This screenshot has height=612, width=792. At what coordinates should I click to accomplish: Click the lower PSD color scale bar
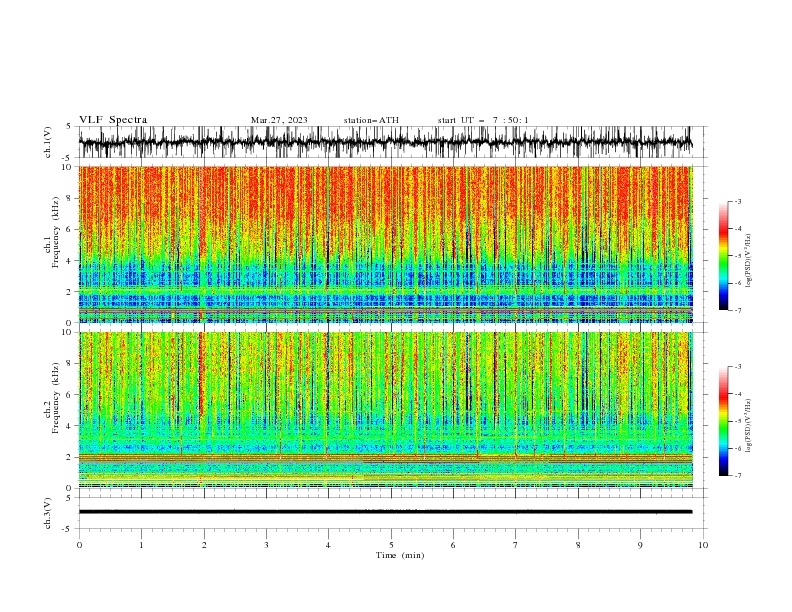coord(723,421)
